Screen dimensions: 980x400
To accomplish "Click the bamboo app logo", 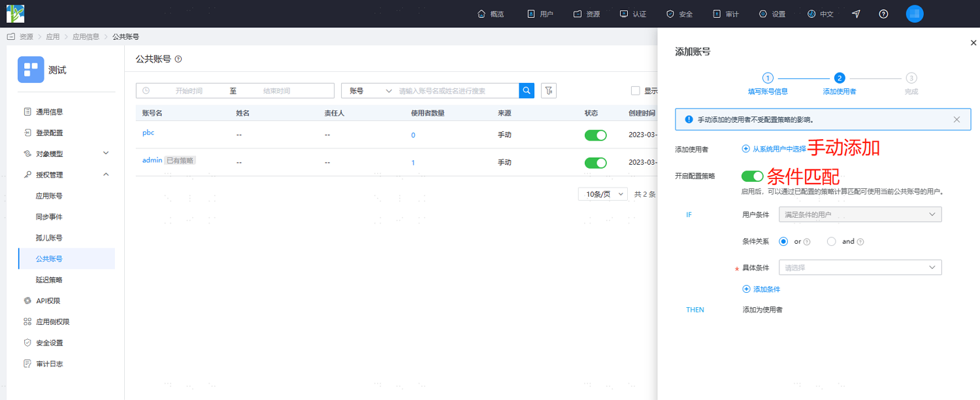I will pyautogui.click(x=15, y=13).
